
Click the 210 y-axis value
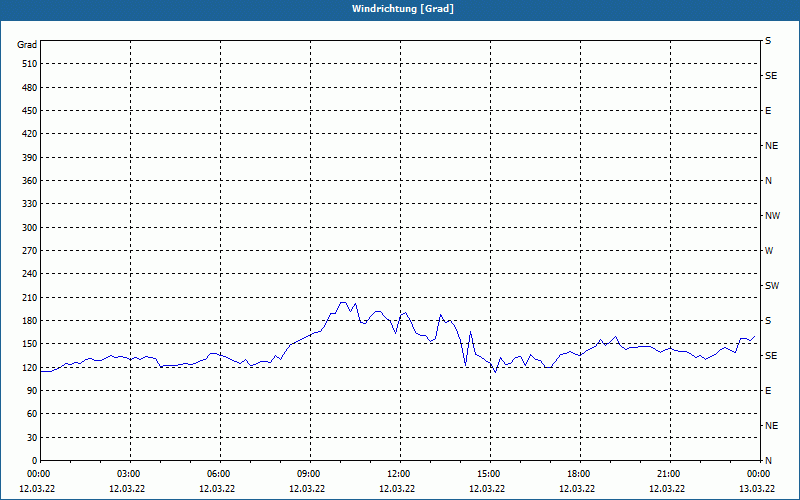click(30, 297)
